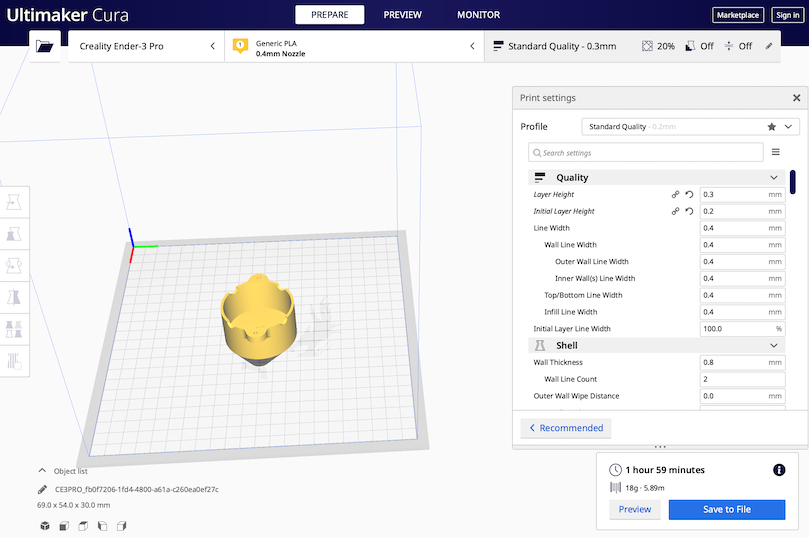
Task: Edit the Outer Wall Wipe Distance value
Action: click(x=742, y=396)
